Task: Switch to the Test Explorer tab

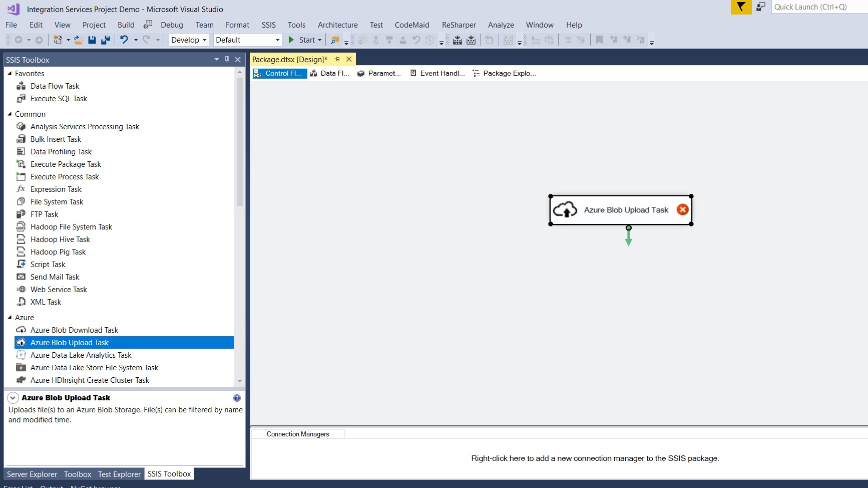Action: coord(119,474)
